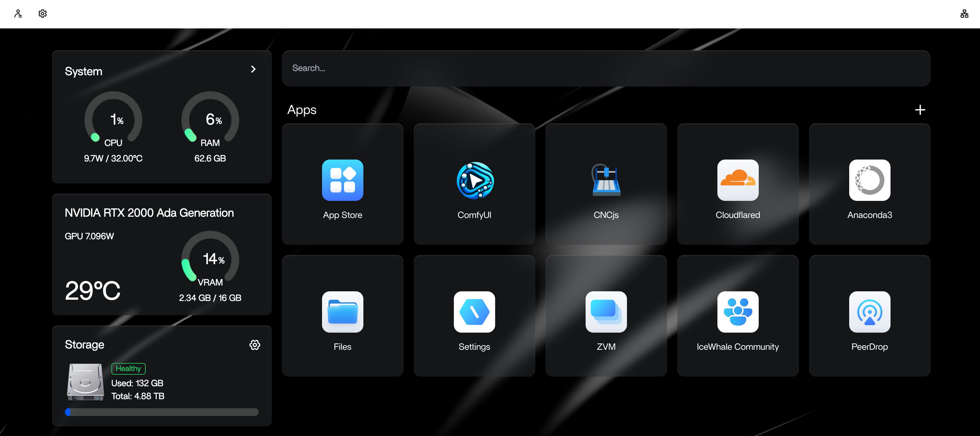
Task: Click the Apps section heading
Action: (302, 110)
